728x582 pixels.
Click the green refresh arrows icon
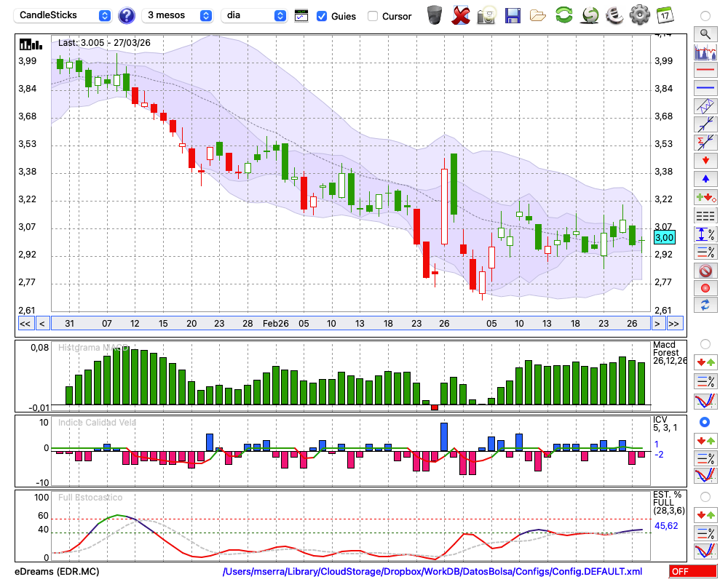pos(563,15)
